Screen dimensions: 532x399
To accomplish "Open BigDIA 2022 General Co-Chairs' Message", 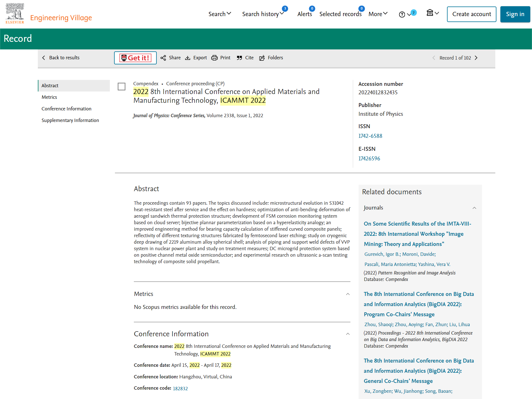I will pyautogui.click(x=419, y=371).
